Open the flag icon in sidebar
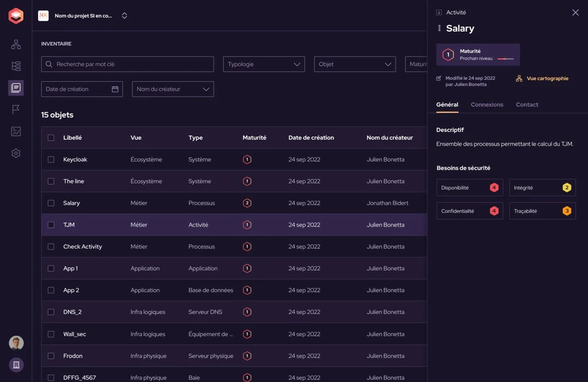Viewport: 588px width, 382px height. tap(16, 110)
